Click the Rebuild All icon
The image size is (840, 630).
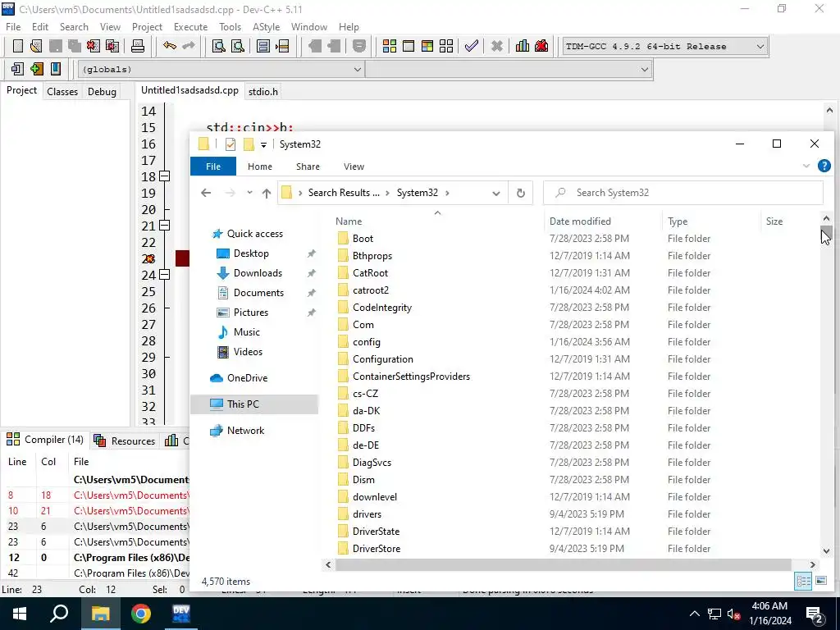[446, 46]
